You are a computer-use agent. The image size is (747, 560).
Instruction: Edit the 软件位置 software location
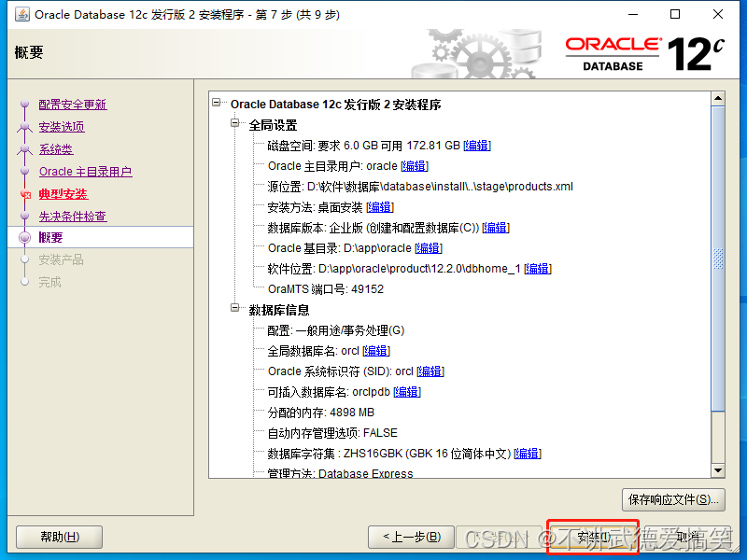(538, 269)
